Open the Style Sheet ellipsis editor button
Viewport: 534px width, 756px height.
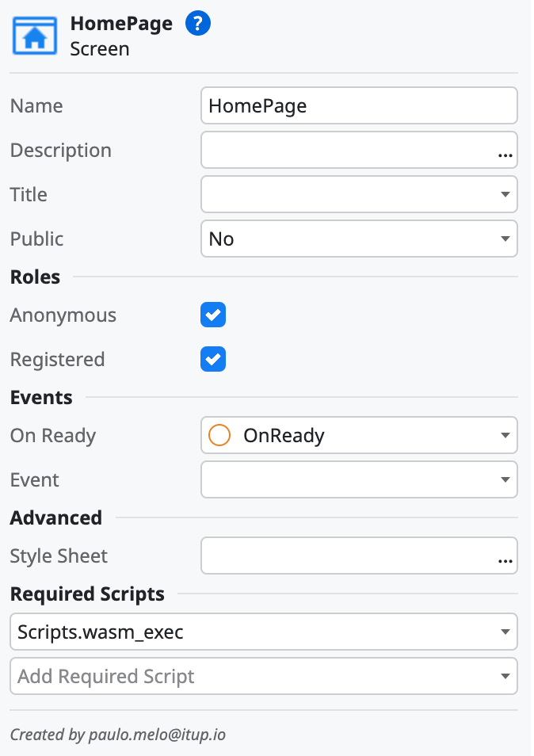[505, 559]
